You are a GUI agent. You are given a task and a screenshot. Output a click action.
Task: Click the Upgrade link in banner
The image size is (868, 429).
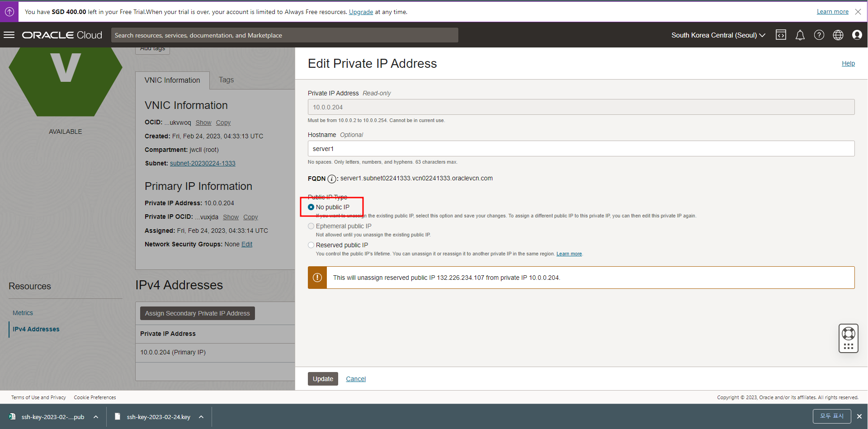click(361, 12)
